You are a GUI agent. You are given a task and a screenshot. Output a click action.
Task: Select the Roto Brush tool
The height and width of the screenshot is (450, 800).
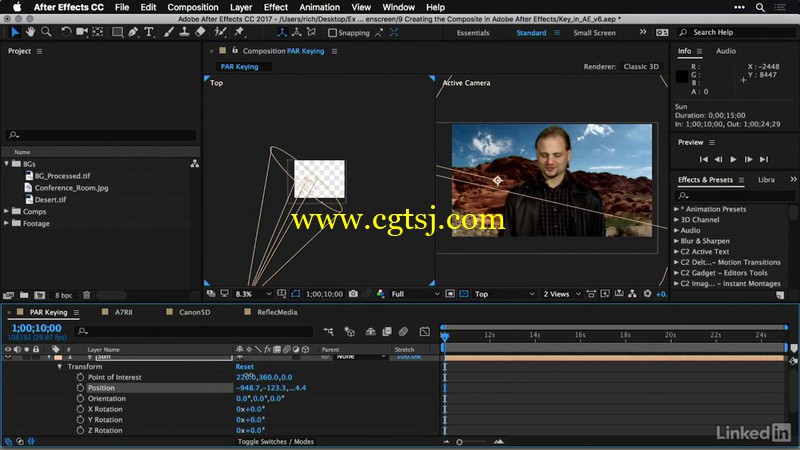[220, 32]
